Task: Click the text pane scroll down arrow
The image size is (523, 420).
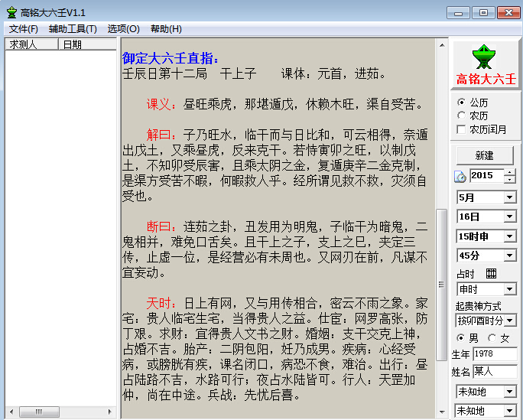Action: pyautogui.click(x=442, y=412)
